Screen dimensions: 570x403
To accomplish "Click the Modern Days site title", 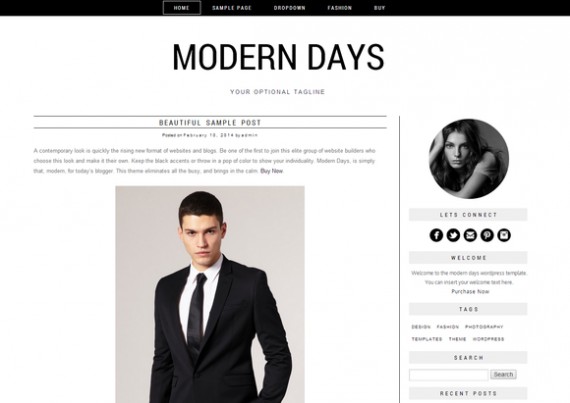I will 278,57.
